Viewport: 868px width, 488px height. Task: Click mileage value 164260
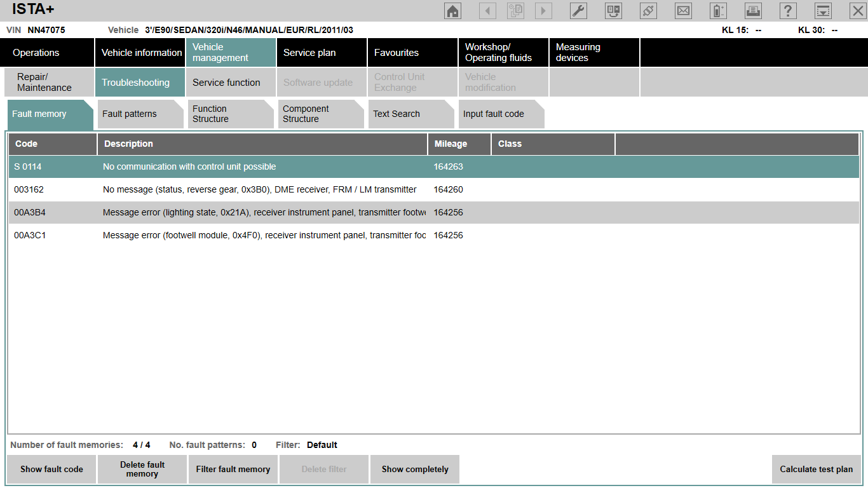(x=449, y=189)
